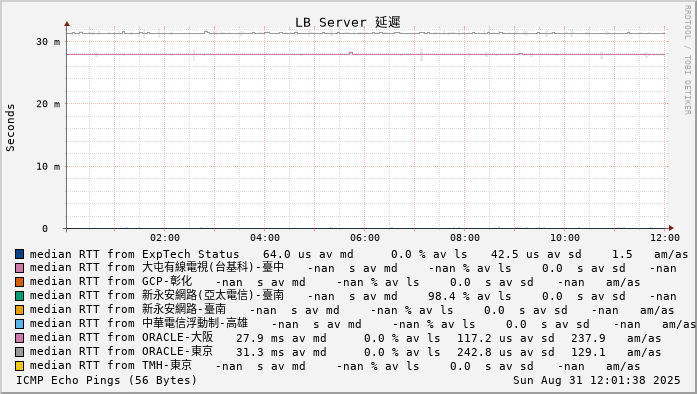Image resolution: width=697 pixels, height=394 pixels.
Task: Click the 06:00 time axis label
Action: [365, 238]
